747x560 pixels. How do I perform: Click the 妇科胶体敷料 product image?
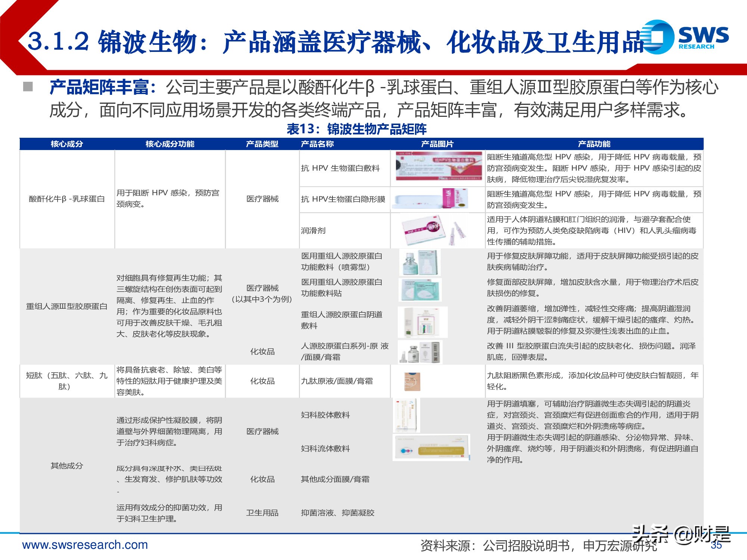tap(407, 415)
